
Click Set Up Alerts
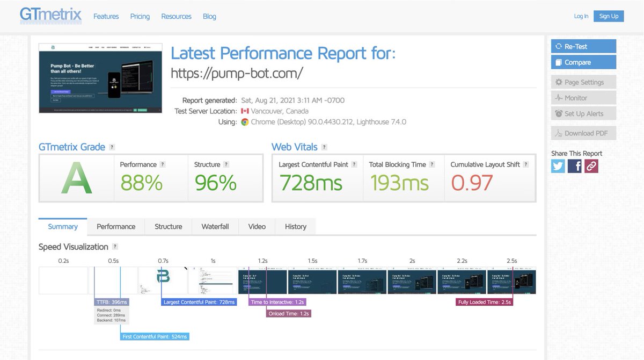pos(583,113)
